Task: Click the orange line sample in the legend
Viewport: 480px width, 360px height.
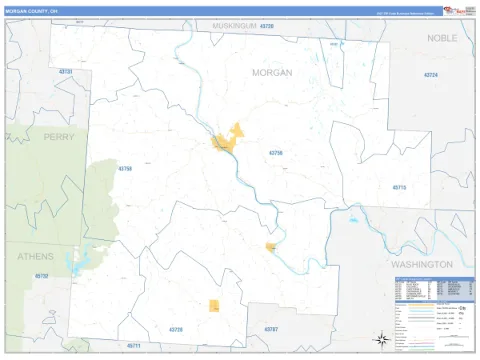Action: point(421,305)
